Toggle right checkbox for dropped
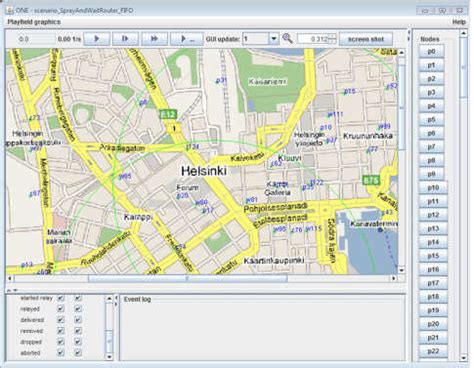474x368 pixels. click(x=78, y=342)
